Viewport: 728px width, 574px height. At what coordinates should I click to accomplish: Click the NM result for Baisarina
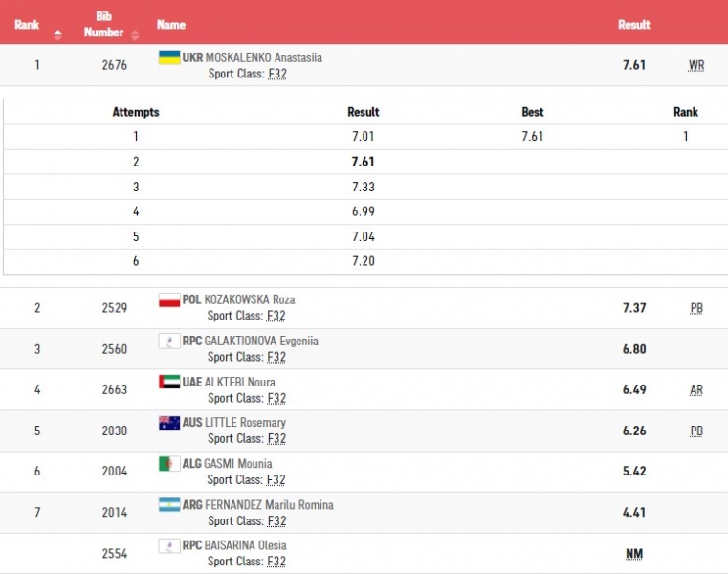pos(633,554)
